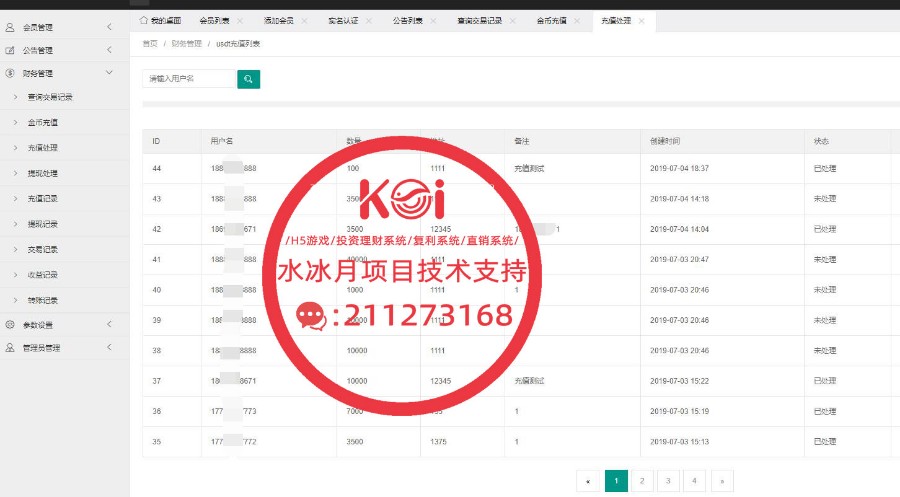This screenshot has width=900, height=497.
Task: Go to page 3 in pagination
Action: 668,481
